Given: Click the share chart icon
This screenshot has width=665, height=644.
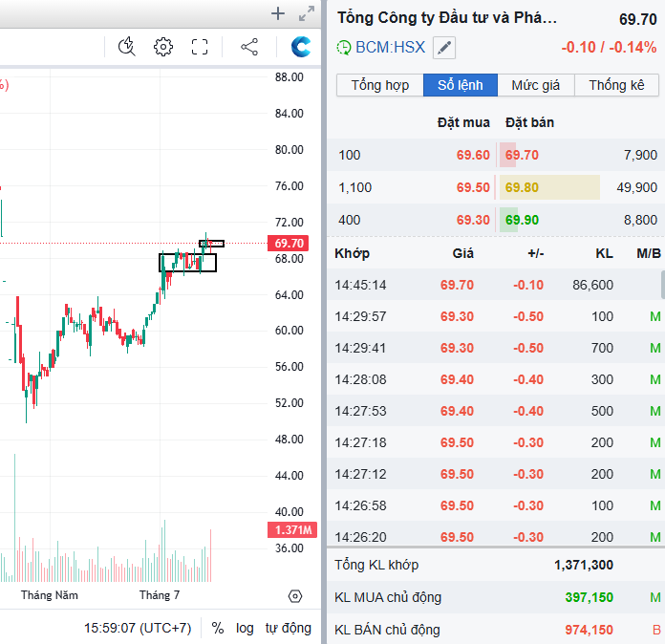Looking at the screenshot, I should pos(249,47).
